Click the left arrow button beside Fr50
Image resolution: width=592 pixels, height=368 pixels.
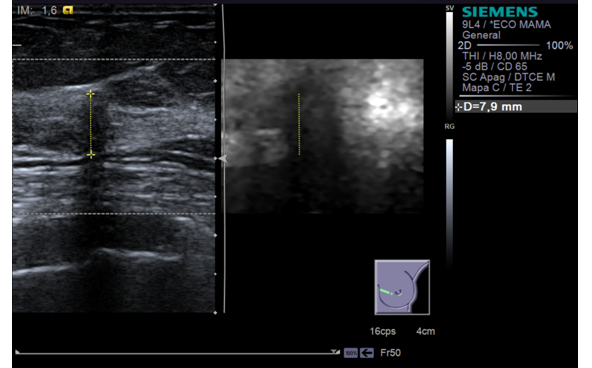point(367,353)
